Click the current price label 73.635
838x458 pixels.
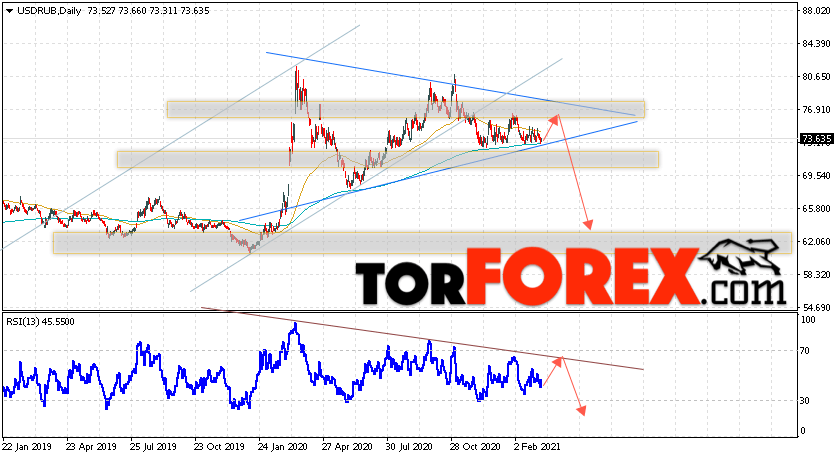[x=817, y=139]
